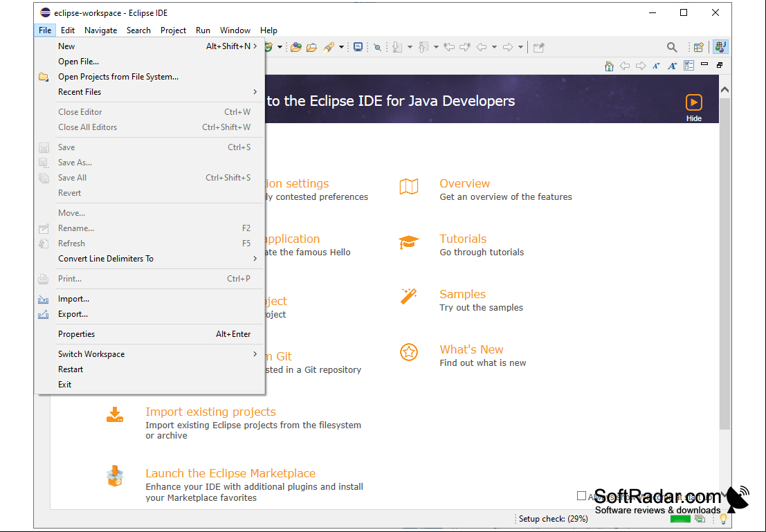
Task: Click Import existing projects link
Action: (x=210, y=412)
